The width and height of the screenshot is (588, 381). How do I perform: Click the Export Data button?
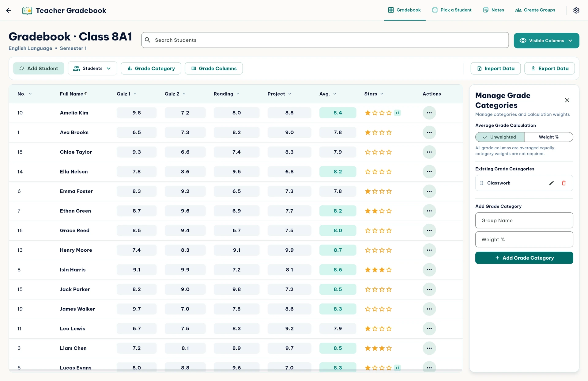pos(550,68)
